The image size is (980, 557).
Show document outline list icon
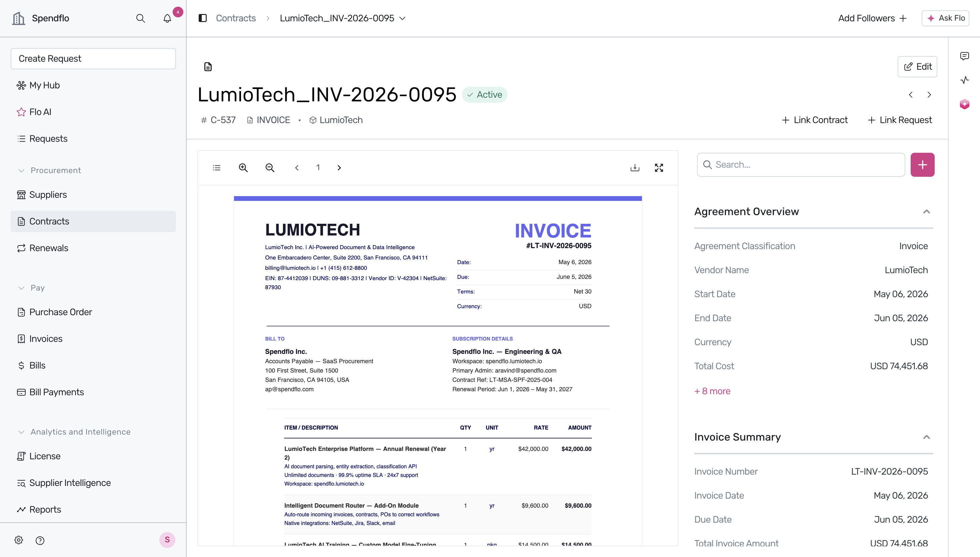click(217, 167)
